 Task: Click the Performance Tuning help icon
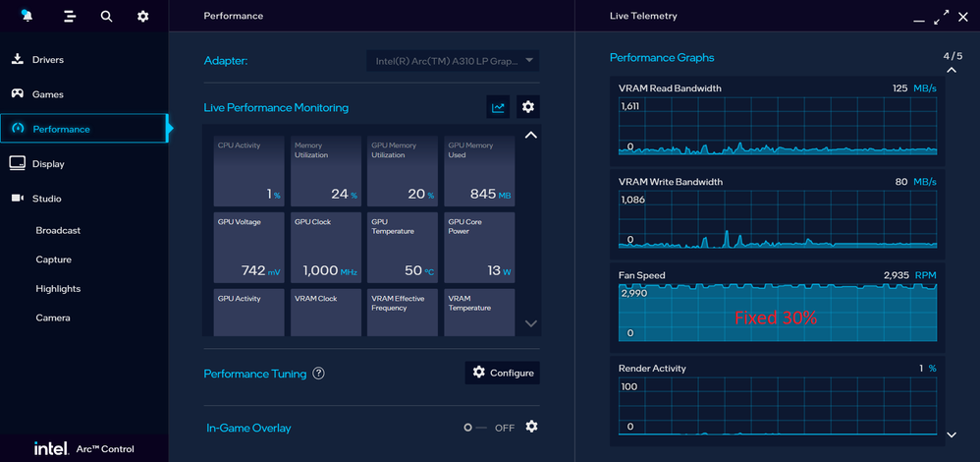(x=319, y=374)
